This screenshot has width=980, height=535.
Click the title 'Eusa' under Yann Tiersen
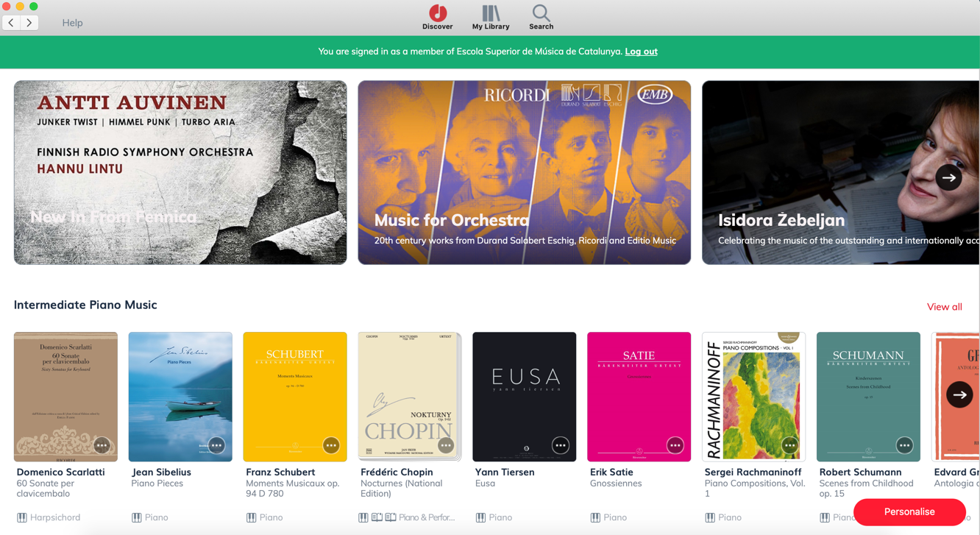(485, 483)
